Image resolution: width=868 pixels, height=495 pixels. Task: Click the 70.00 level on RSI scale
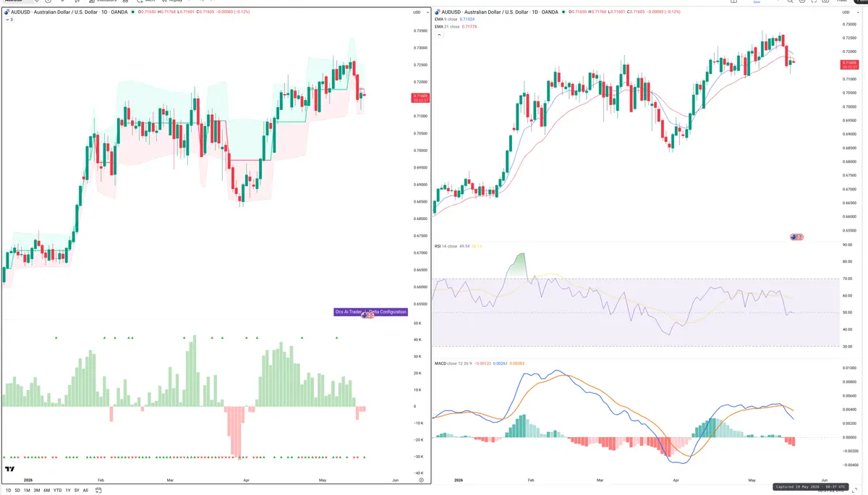[847, 279]
